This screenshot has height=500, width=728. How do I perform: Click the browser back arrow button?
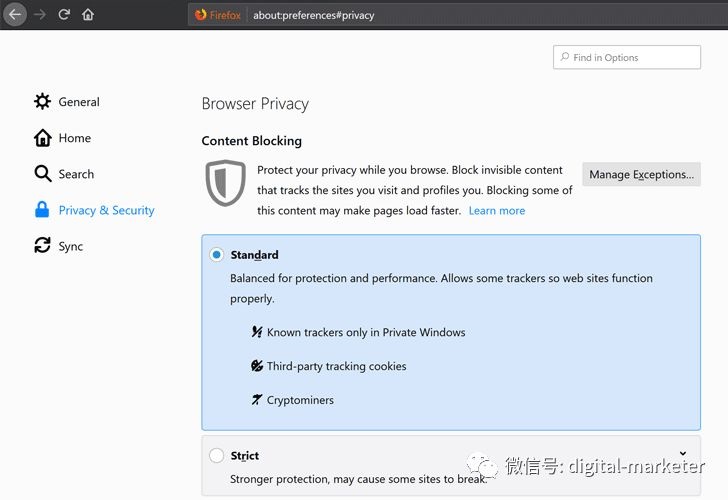pos(15,15)
